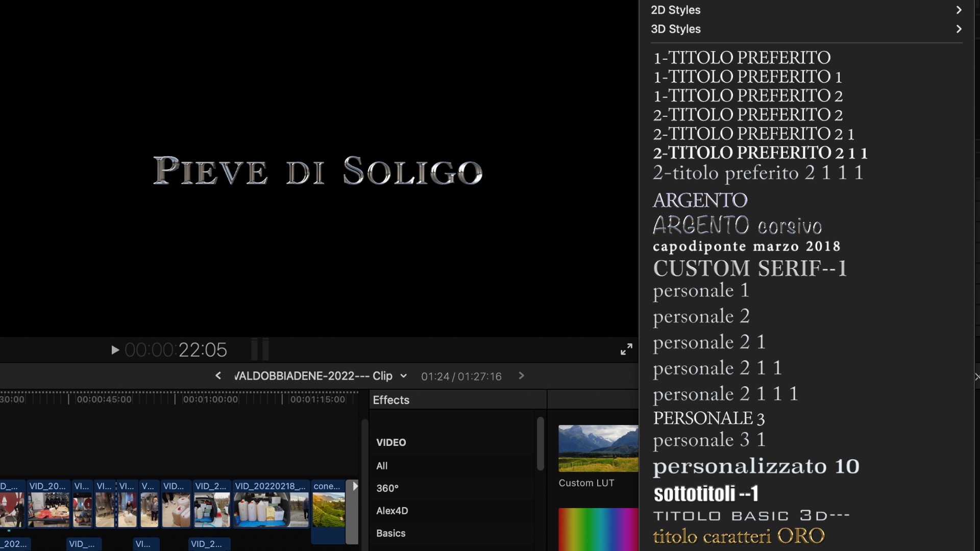Go back in timeline history arrow
The image size is (980, 551).
(x=218, y=376)
